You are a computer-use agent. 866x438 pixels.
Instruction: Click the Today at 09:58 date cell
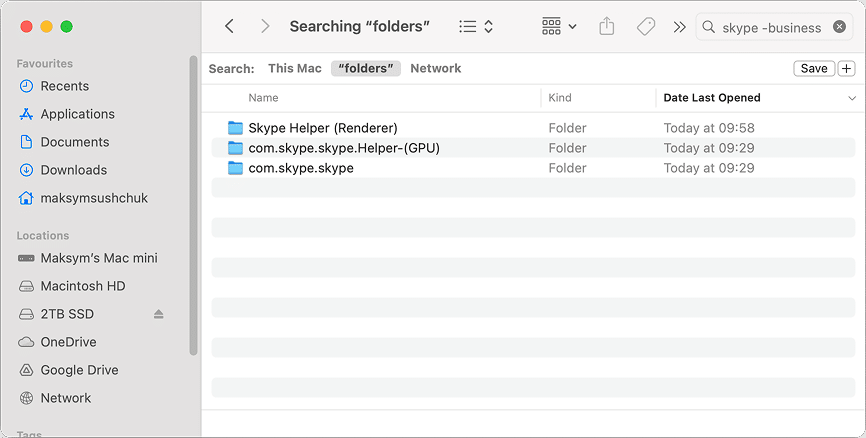point(709,128)
